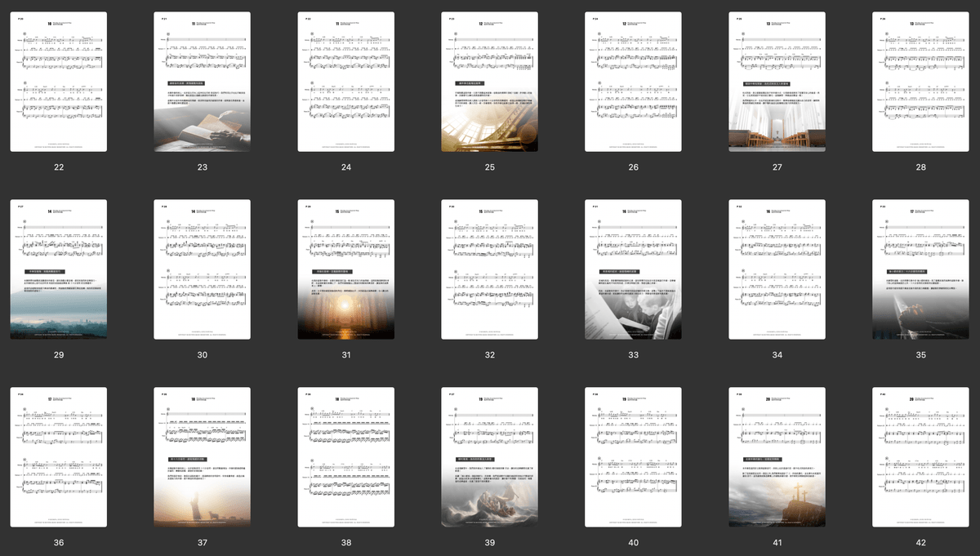Image resolution: width=980 pixels, height=556 pixels.
Task: Select page 22 thumbnail
Action: click(59, 82)
